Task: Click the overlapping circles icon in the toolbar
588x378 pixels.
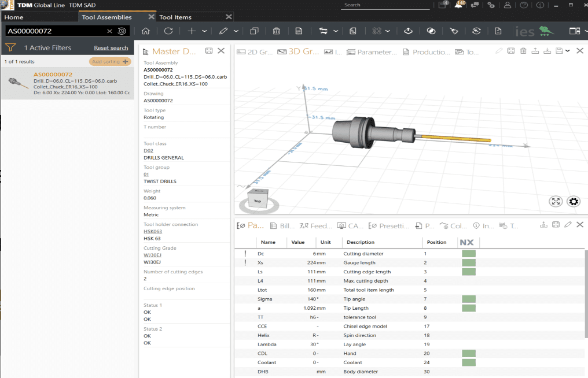Action: 431,31
